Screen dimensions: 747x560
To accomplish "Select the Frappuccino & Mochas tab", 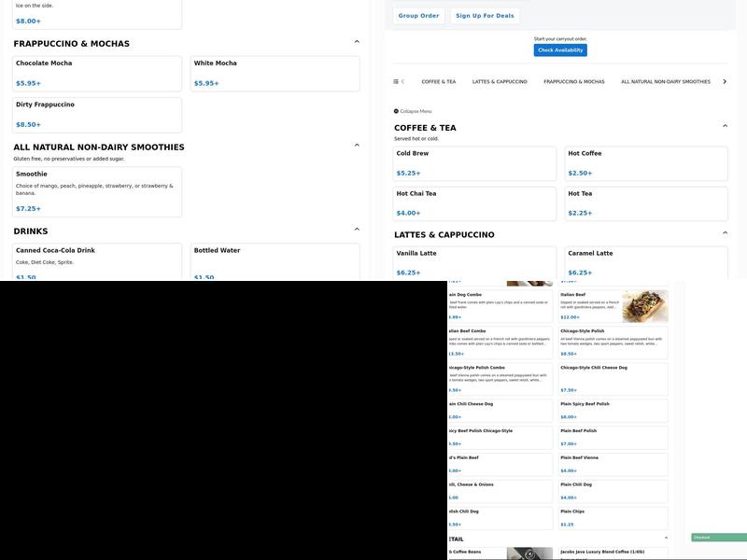I will (x=573, y=81).
